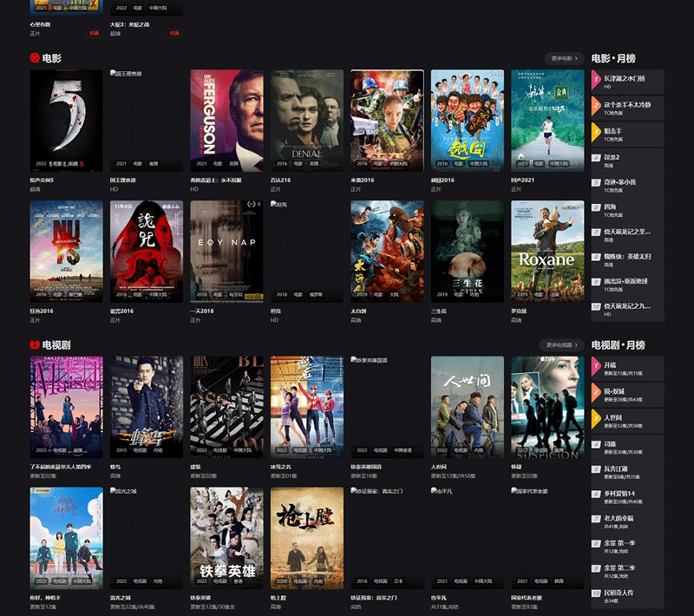Click red tag under 大蛇3
The width and height of the screenshot is (694, 616).
[x=174, y=33]
